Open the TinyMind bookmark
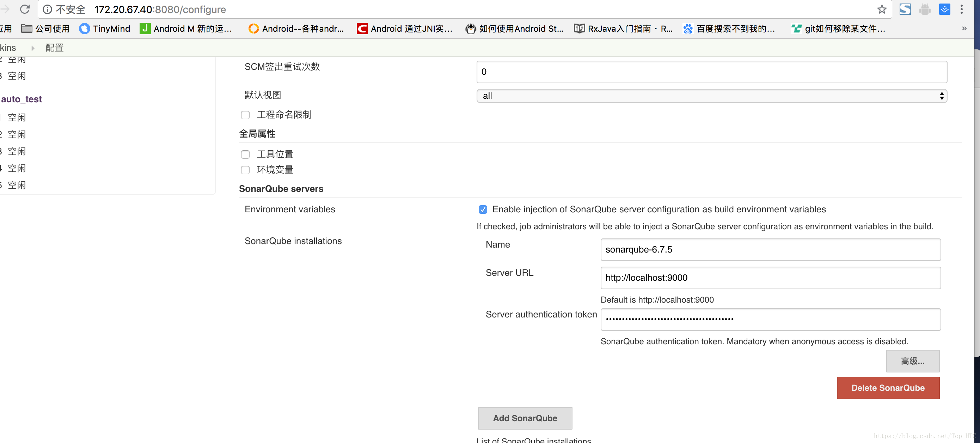 [x=105, y=29]
